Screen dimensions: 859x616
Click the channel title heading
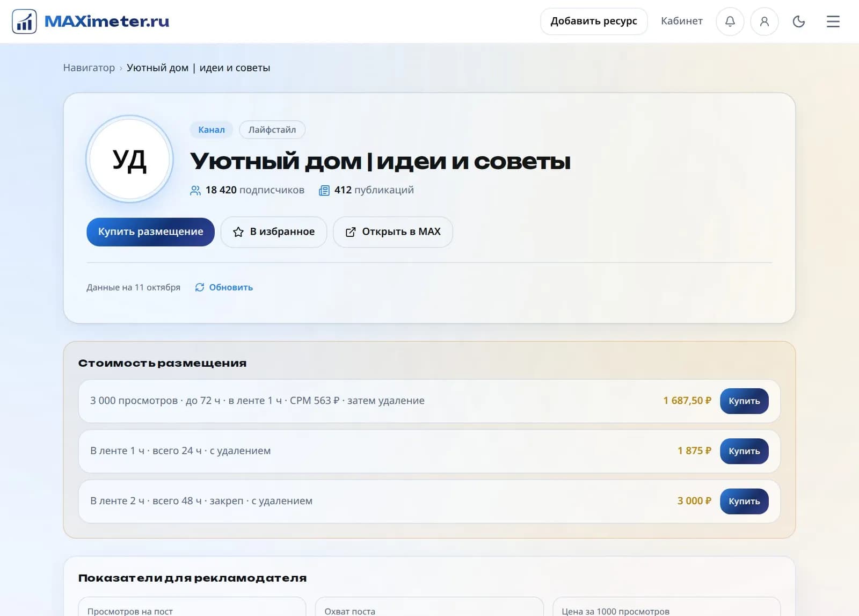click(380, 161)
